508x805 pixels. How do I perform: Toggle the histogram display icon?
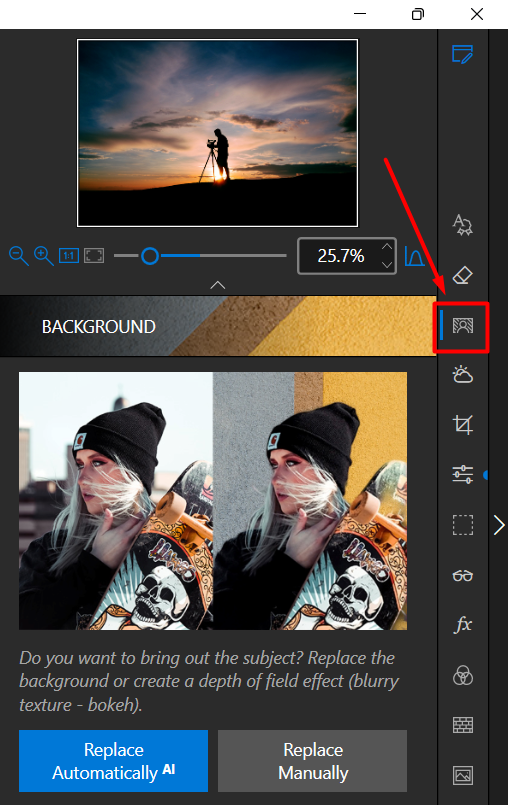[x=414, y=256]
